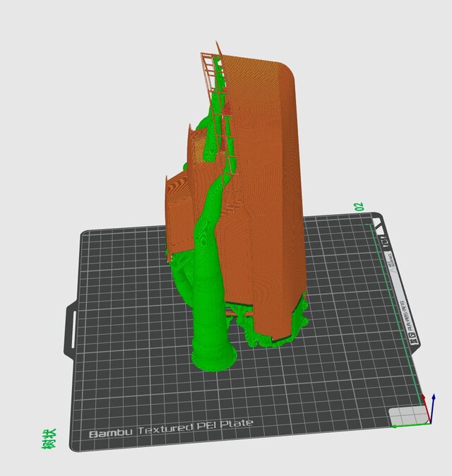Click the rounded top corner of the orange model
Viewport: 452px width, 476px height.
point(289,69)
